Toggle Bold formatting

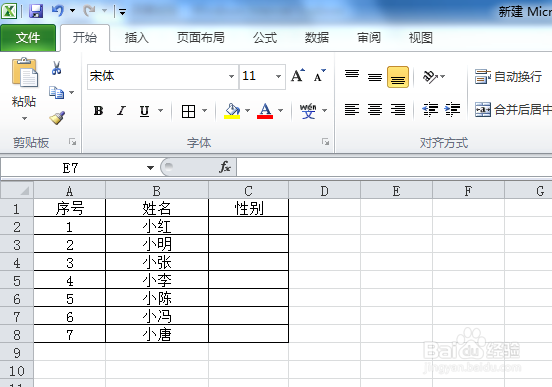(x=99, y=111)
